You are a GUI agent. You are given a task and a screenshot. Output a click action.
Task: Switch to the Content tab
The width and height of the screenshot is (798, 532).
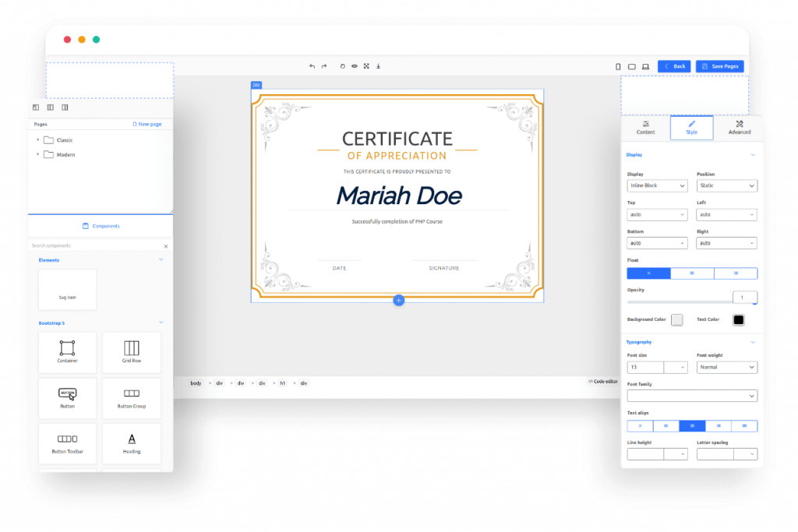point(645,128)
